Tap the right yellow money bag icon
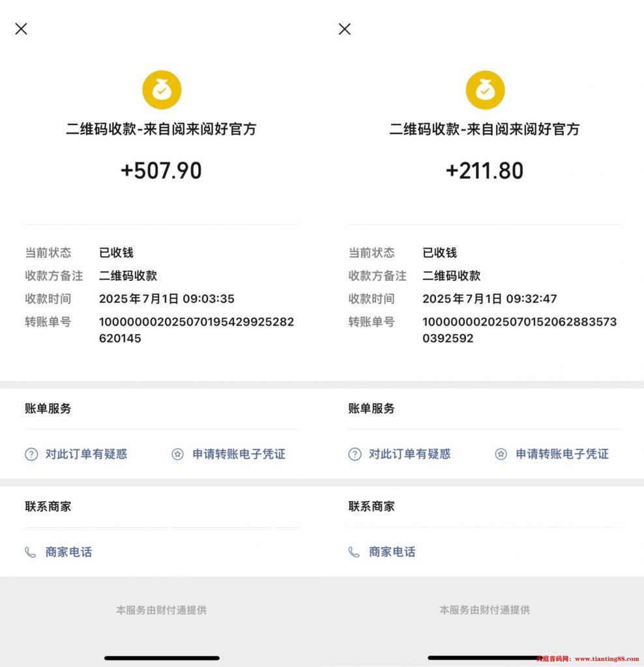The width and height of the screenshot is (644, 667). coord(485,90)
